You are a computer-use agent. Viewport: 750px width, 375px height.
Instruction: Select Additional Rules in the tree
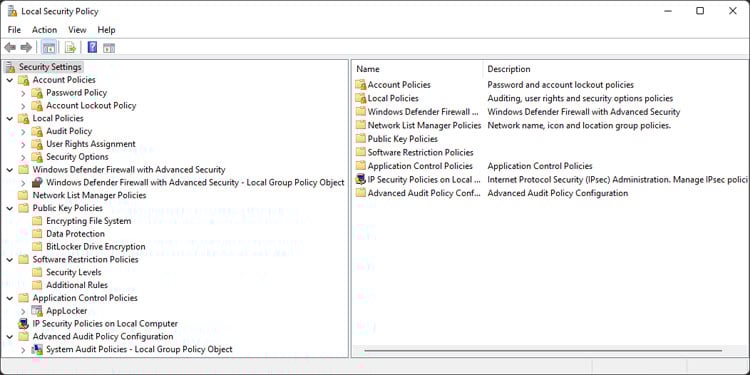pyautogui.click(x=77, y=285)
